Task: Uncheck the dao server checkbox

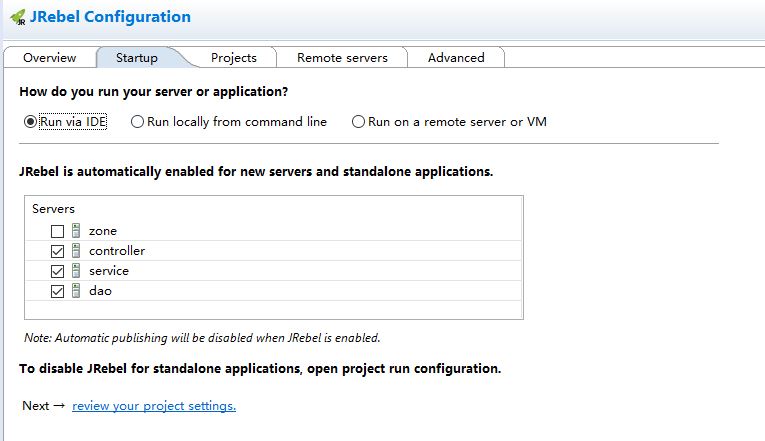Action: pyautogui.click(x=57, y=291)
